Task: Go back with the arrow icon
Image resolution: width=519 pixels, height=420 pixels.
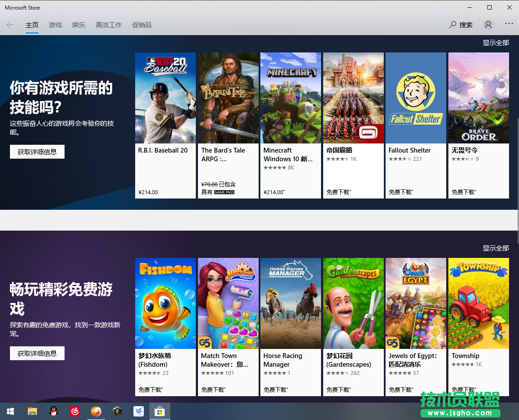Action: [x=10, y=25]
